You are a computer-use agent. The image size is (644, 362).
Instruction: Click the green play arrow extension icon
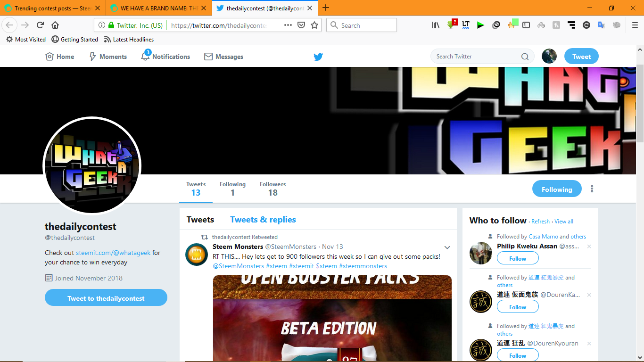[x=480, y=25]
